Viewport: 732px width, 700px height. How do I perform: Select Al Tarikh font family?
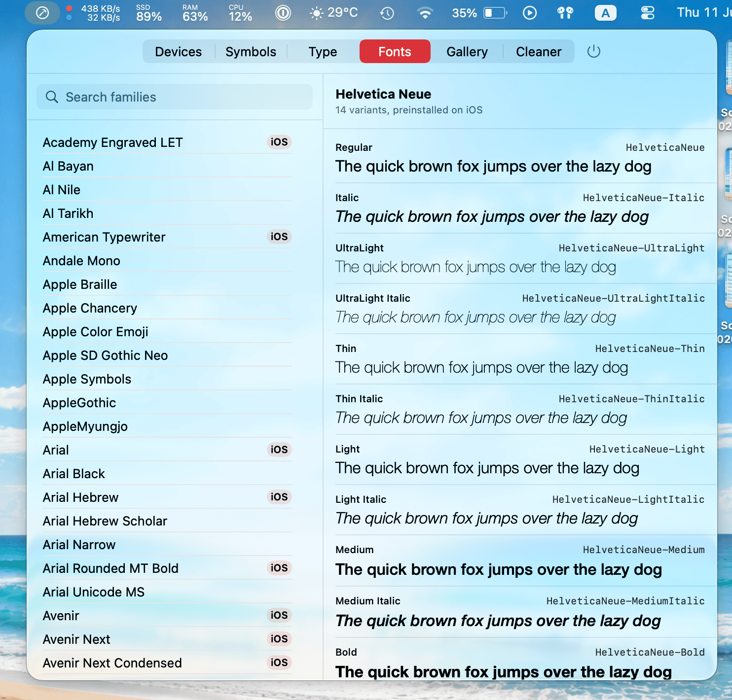(167, 213)
